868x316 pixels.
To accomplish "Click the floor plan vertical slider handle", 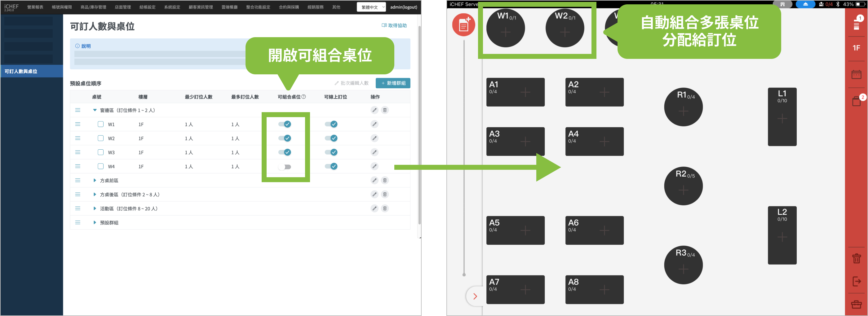I will tap(464, 274).
